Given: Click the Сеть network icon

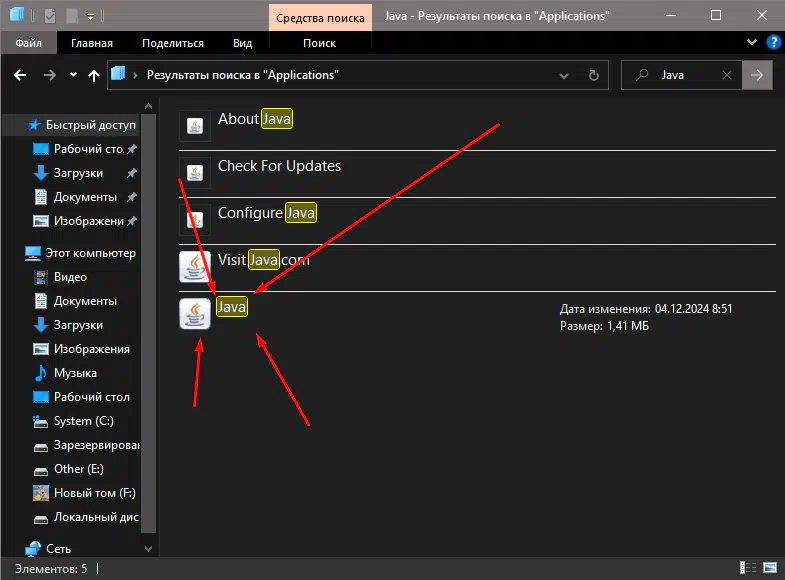Looking at the screenshot, I should click(33, 549).
